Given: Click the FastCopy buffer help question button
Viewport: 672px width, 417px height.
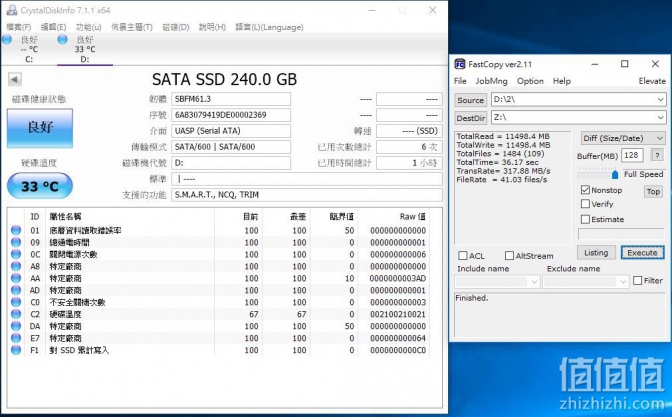Looking at the screenshot, I should click(657, 155).
